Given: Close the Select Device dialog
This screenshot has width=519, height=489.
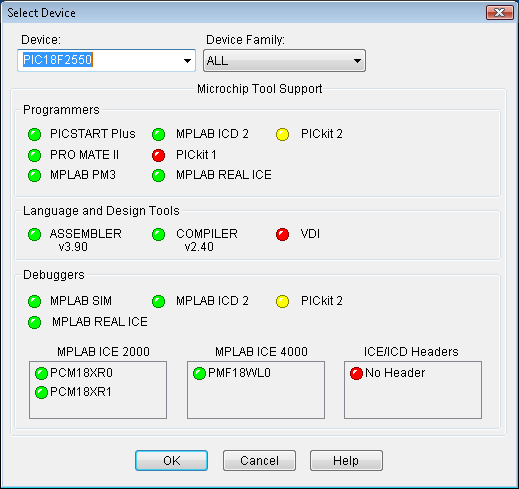Looking at the screenshot, I should click(499, 13).
